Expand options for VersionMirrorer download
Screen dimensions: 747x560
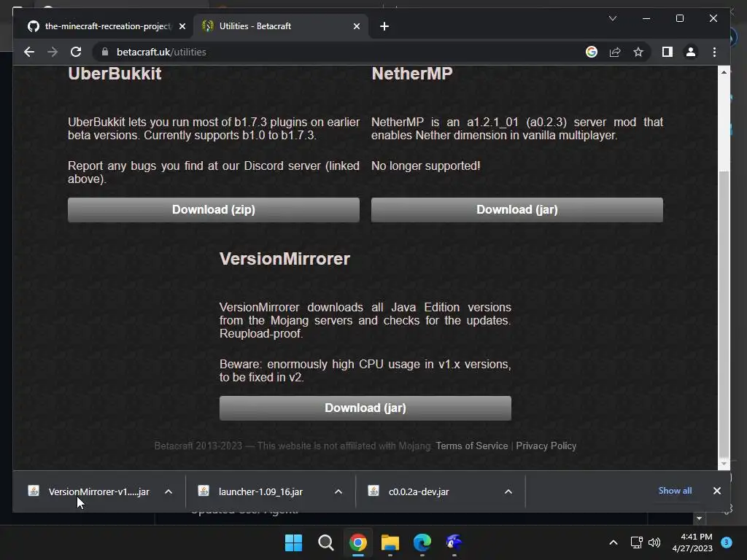[x=169, y=491]
